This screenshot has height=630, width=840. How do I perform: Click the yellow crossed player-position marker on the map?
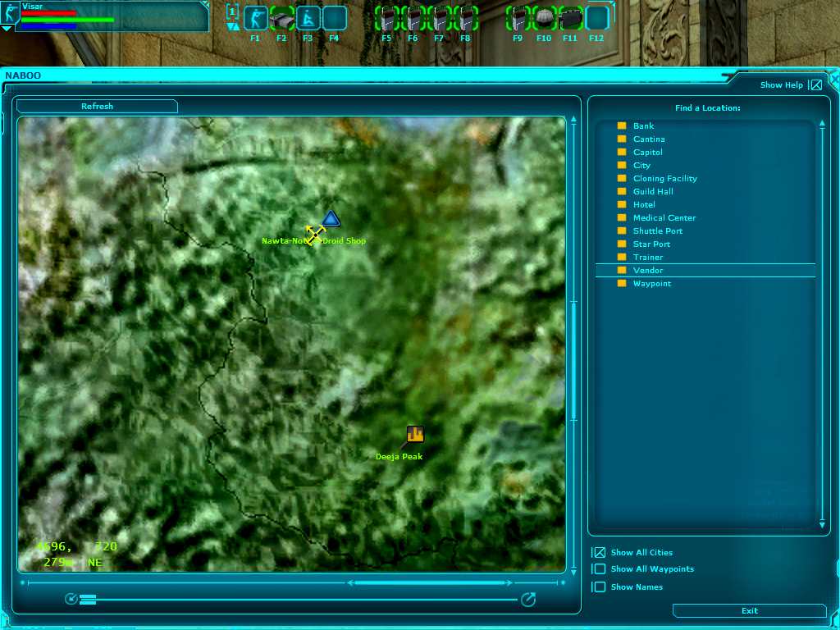[x=315, y=235]
